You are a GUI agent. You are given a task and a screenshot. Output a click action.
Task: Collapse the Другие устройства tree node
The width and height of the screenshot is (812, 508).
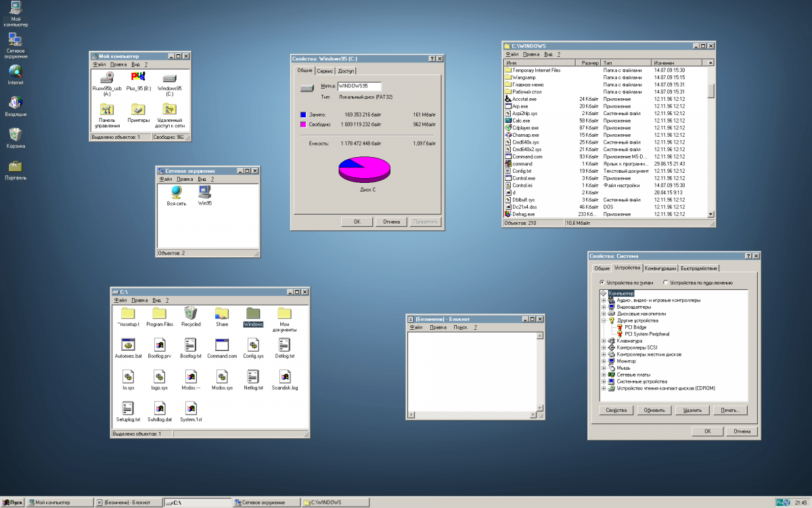pos(604,320)
